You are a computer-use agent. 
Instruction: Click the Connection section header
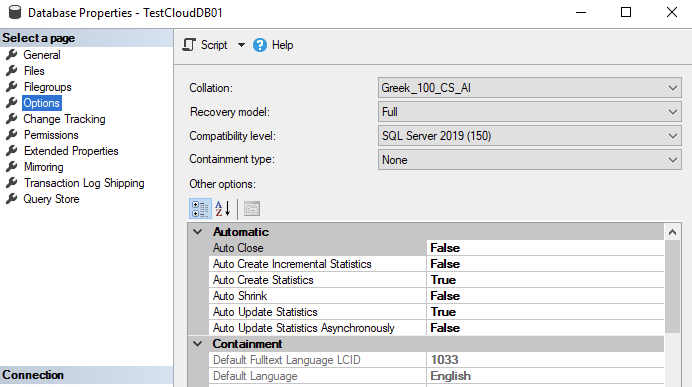[x=86, y=375]
